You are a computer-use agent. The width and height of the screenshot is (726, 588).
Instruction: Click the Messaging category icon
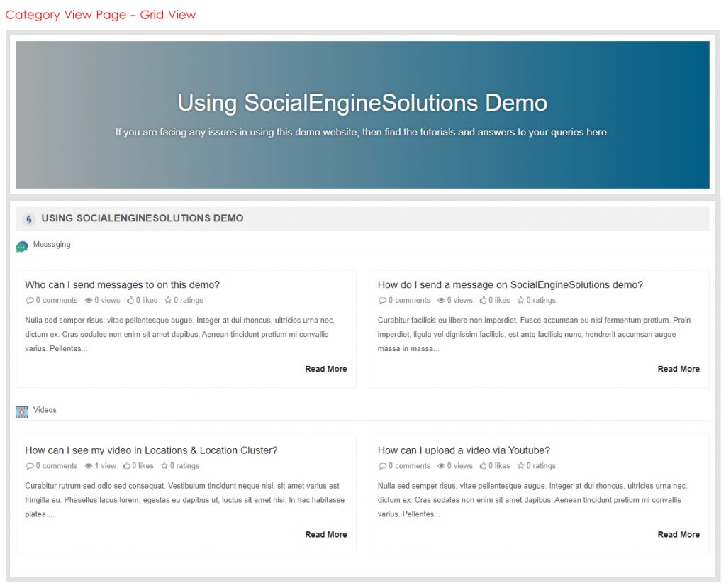(22, 244)
